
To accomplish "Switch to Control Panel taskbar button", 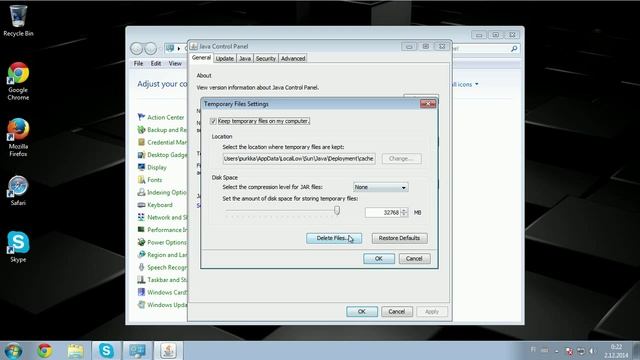I will click(x=137, y=351).
